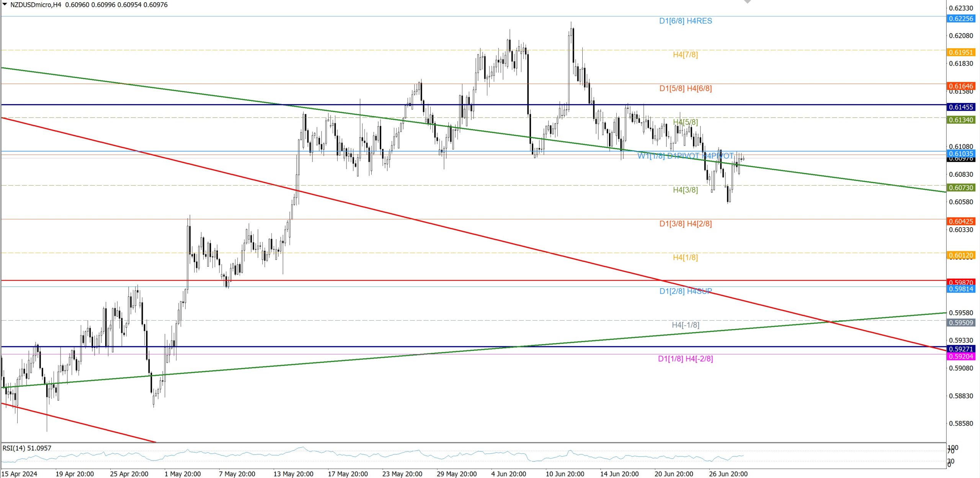980x478 pixels.
Task: Select the H4[7/8] level label
Action: tap(685, 55)
